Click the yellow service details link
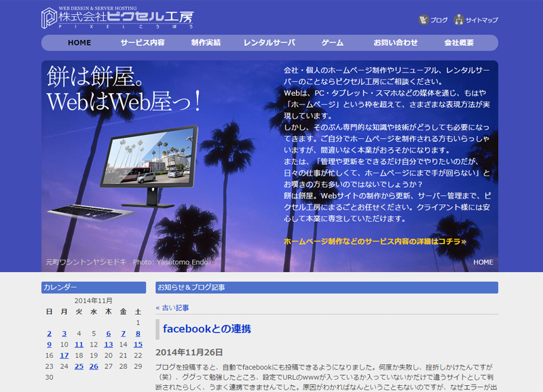The height and width of the screenshot is (392, 543). (375, 241)
